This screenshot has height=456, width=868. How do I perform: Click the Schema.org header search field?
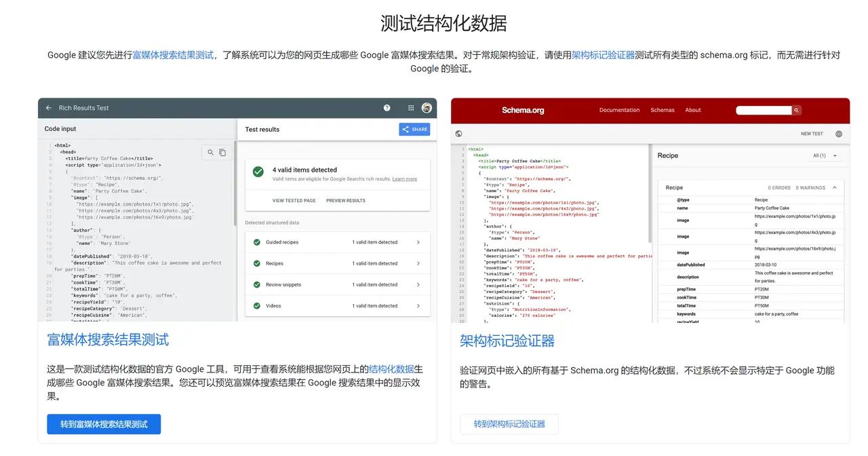(764, 110)
